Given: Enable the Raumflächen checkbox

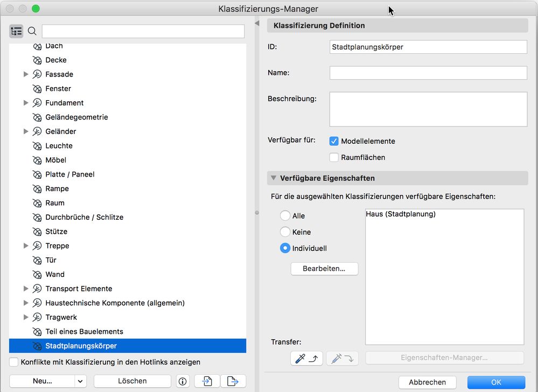Looking at the screenshot, I should 334,158.
